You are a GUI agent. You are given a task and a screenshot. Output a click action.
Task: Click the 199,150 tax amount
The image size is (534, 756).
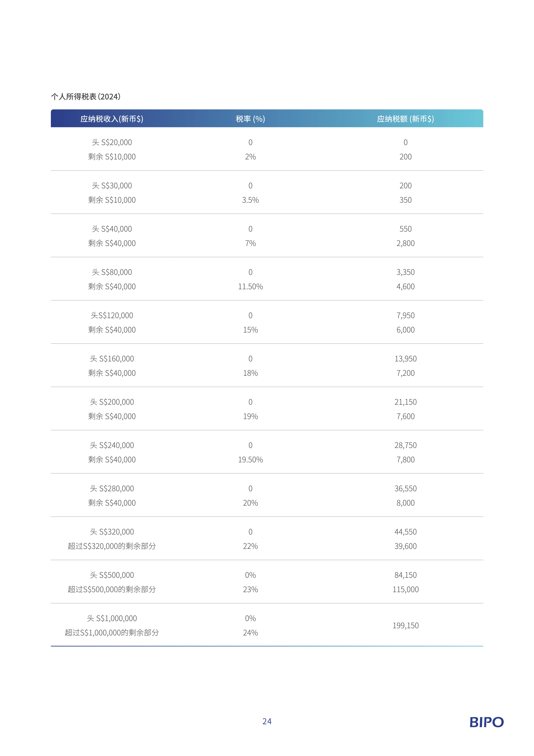pos(405,625)
